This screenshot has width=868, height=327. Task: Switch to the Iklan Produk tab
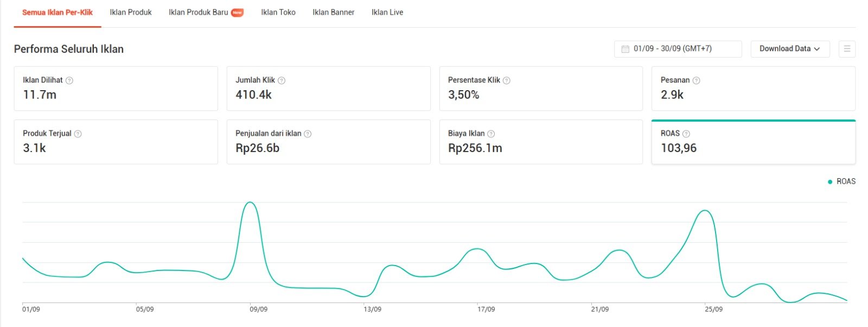click(131, 12)
